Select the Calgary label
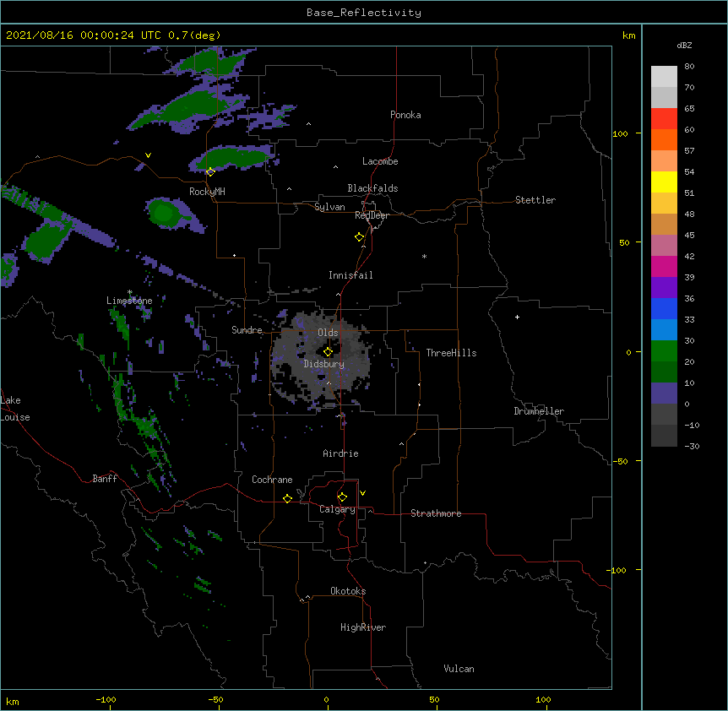This screenshot has height=711, width=728. click(x=337, y=509)
